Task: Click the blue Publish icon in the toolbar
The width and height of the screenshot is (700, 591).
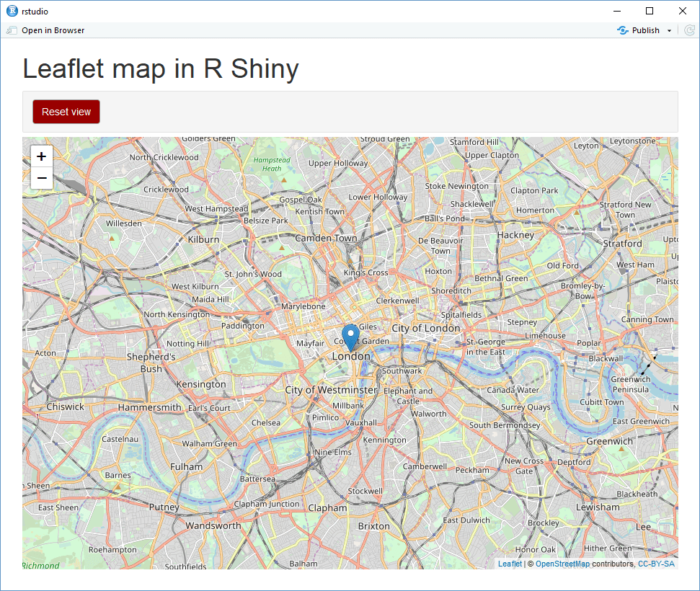Action: [x=621, y=30]
